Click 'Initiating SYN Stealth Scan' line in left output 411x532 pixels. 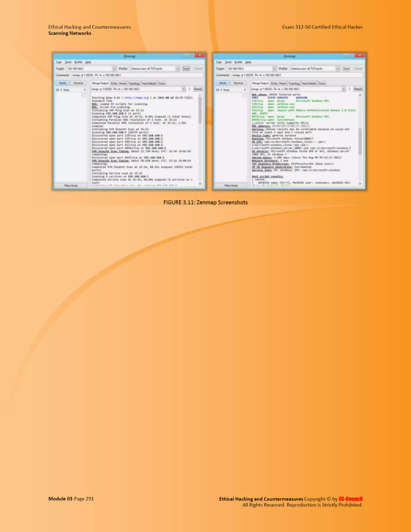pos(120,129)
